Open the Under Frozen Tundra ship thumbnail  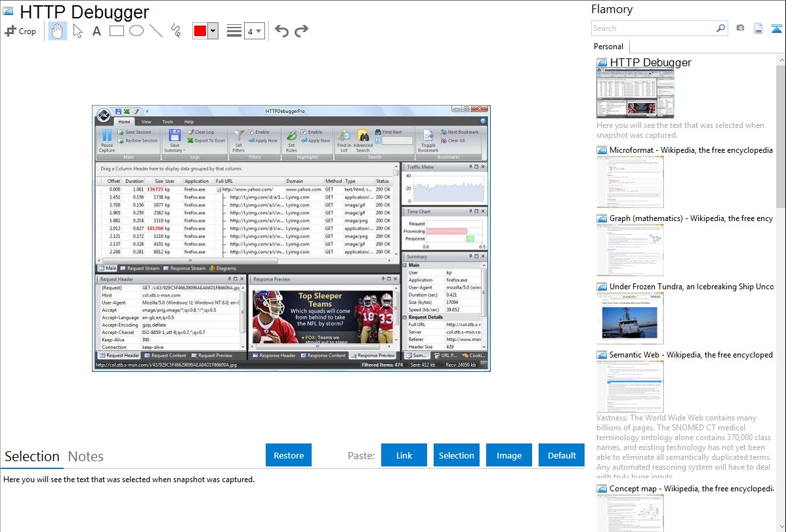click(630, 318)
